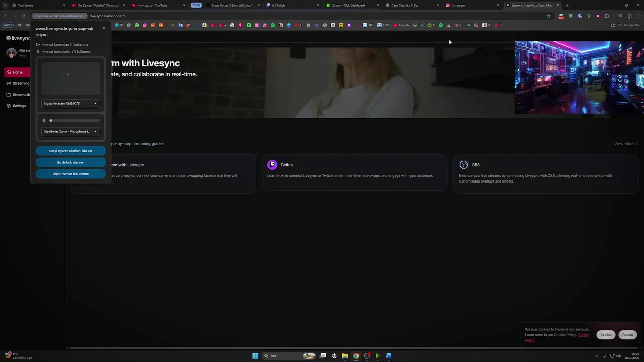Open Streaming in Livesync sidebar
This screenshot has height=362, width=644.
point(18,83)
